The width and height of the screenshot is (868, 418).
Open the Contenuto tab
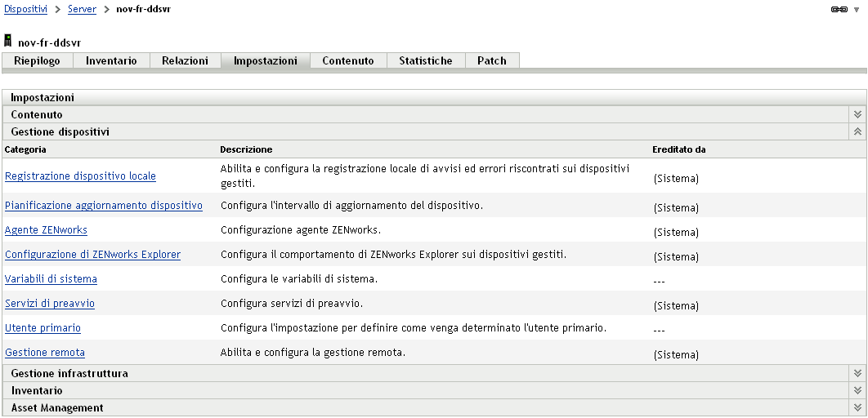pos(348,61)
